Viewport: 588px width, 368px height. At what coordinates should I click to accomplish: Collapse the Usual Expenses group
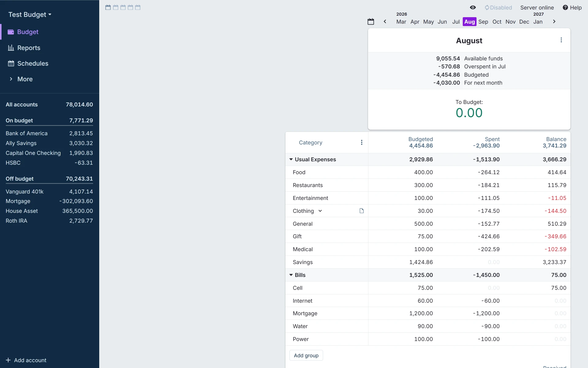291,159
